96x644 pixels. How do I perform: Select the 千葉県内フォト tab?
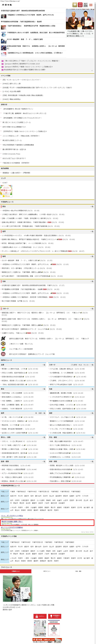point(16,571)
